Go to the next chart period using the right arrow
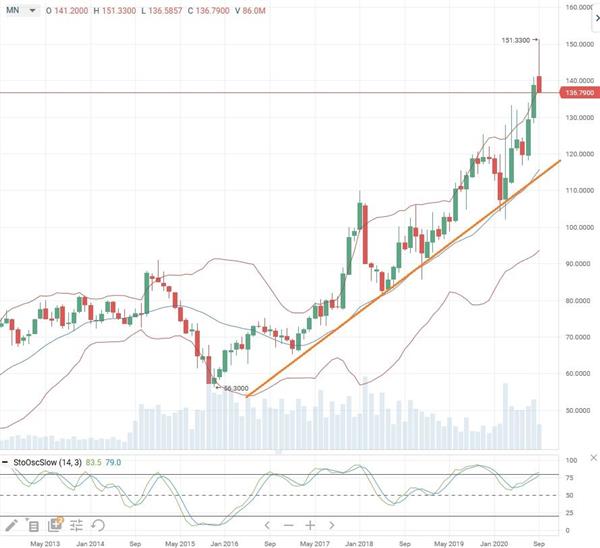Screen dimensions: 600x548 pyautogui.click(x=332, y=525)
